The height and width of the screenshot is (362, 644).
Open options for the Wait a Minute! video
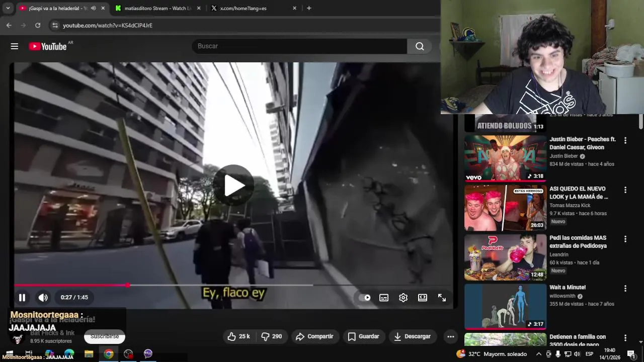point(625,289)
